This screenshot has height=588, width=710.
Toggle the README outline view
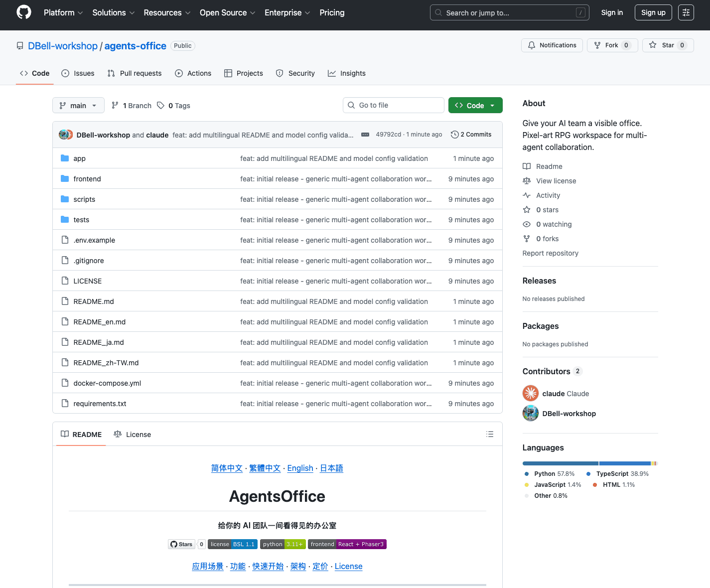click(490, 434)
